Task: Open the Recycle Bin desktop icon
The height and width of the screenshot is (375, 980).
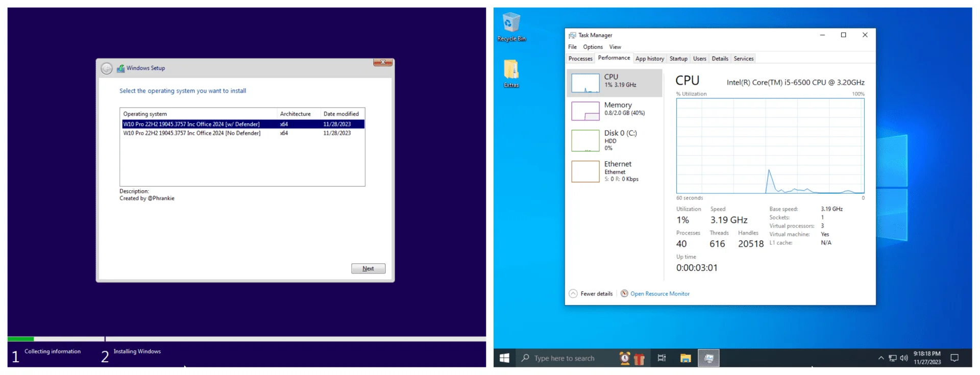Action: [x=511, y=28]
